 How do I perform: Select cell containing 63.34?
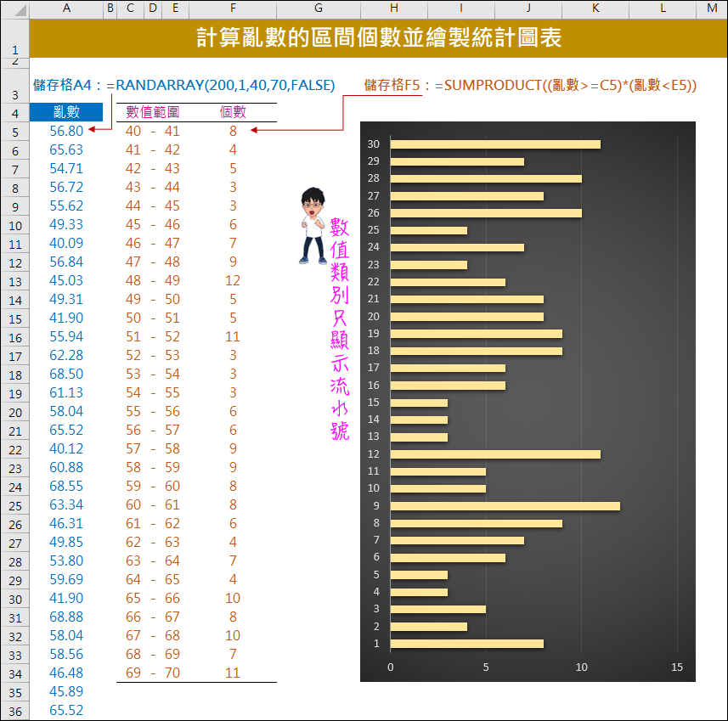66,504
